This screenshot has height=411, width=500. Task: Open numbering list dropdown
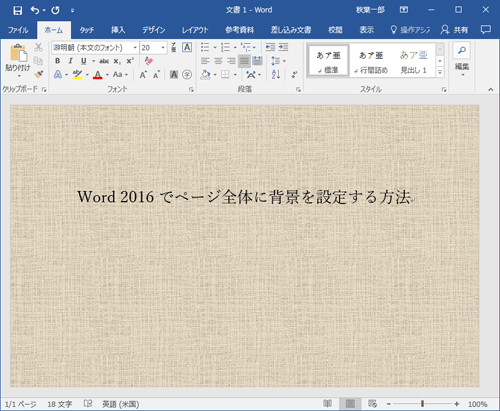(235, 48)
